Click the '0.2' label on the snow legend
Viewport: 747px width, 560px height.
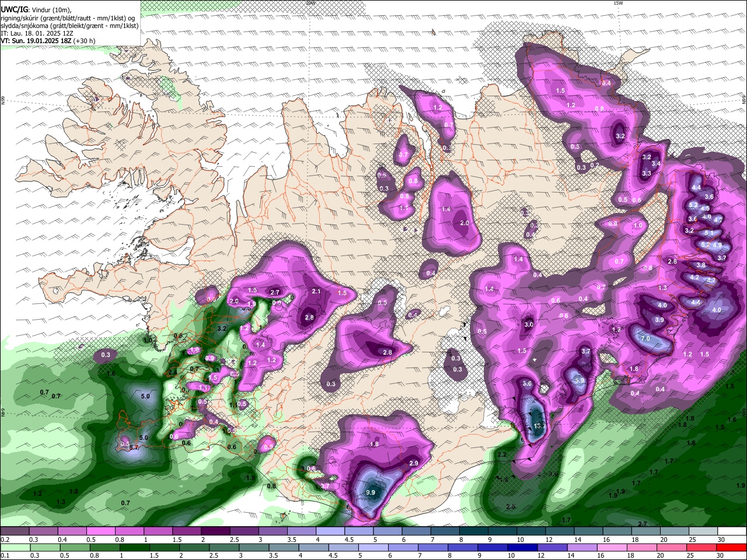[5, 540]
